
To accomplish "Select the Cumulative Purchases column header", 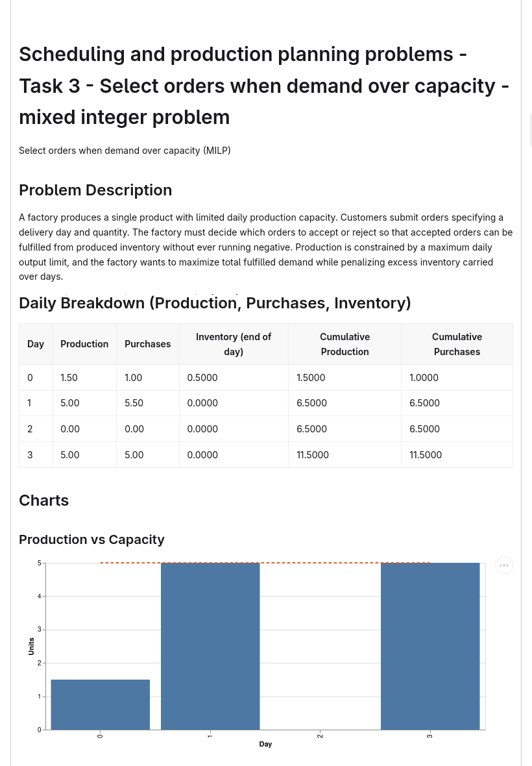I will tap(457, 344).
